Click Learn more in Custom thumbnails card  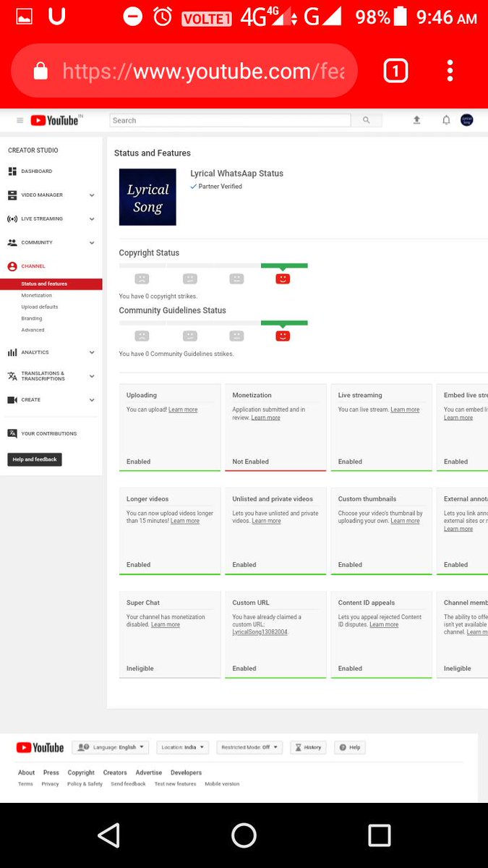405,521
